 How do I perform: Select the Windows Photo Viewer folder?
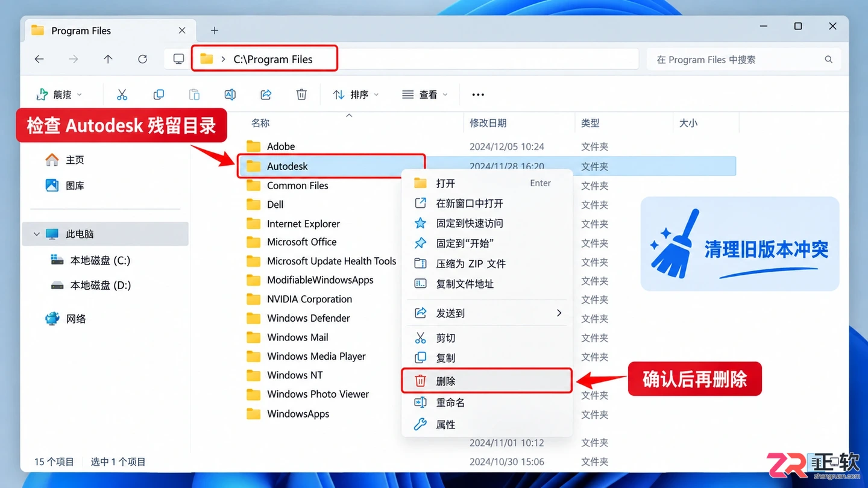pos(307,394)
